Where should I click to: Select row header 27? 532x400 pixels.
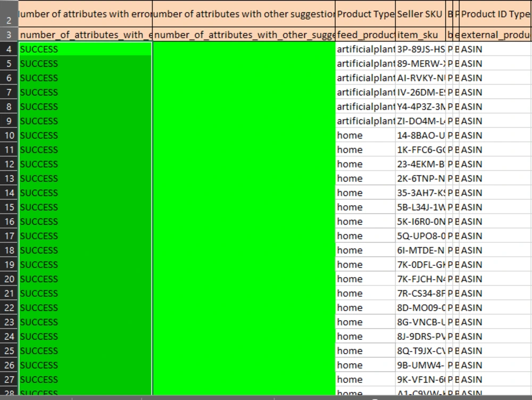click(9, 379)
